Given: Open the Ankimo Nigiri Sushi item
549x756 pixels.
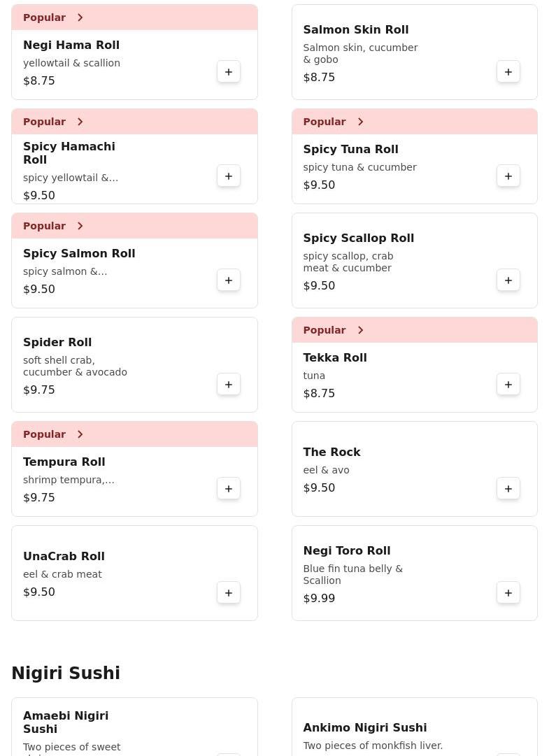Looking at the screenshot, I should [364, 728].
